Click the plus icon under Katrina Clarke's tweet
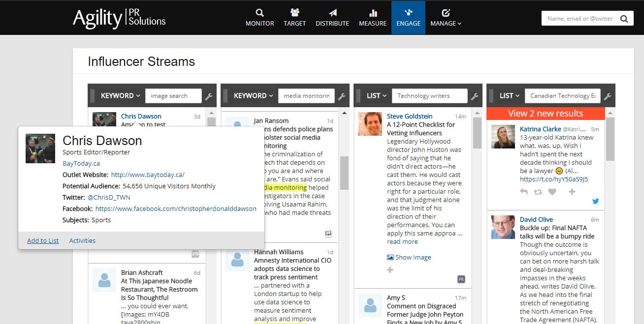This screenshot has width=644, height=324. pos(571,192)
